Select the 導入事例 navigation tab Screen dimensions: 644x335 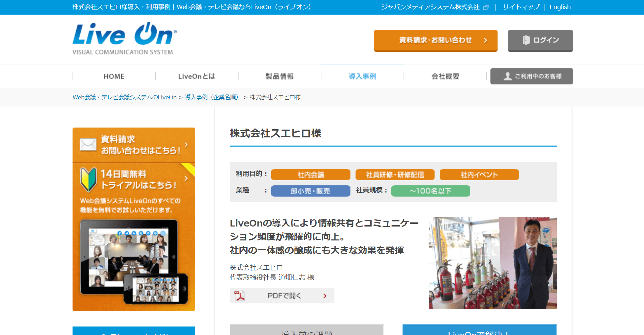(x=362, y=77)
